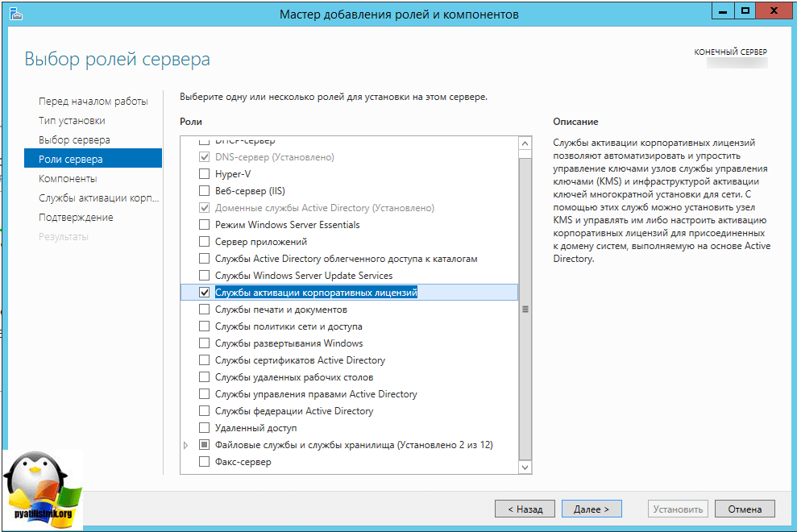This screenshot has height=532, width=797.
Task: Cancel the wizard with Отмена
Action: (745, 509)
